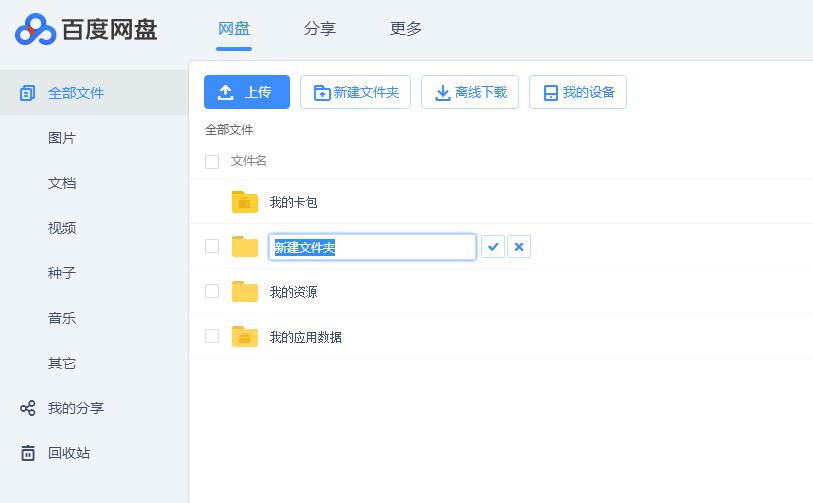Tick the checkbox for the new folder row
The image size is (813, 503).
212,246
